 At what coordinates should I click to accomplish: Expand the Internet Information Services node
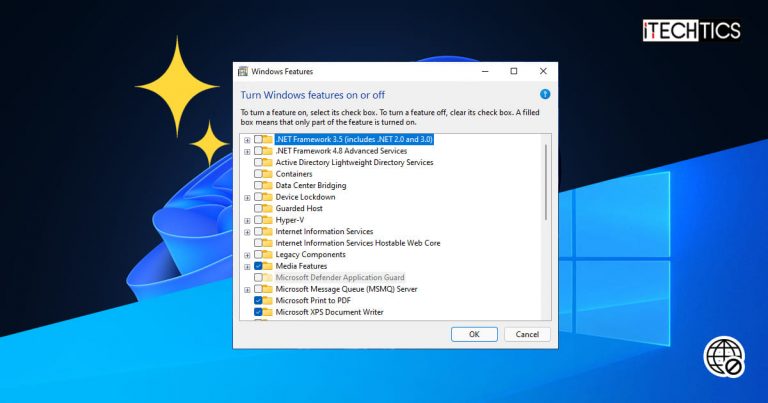[x=247, y=232]
